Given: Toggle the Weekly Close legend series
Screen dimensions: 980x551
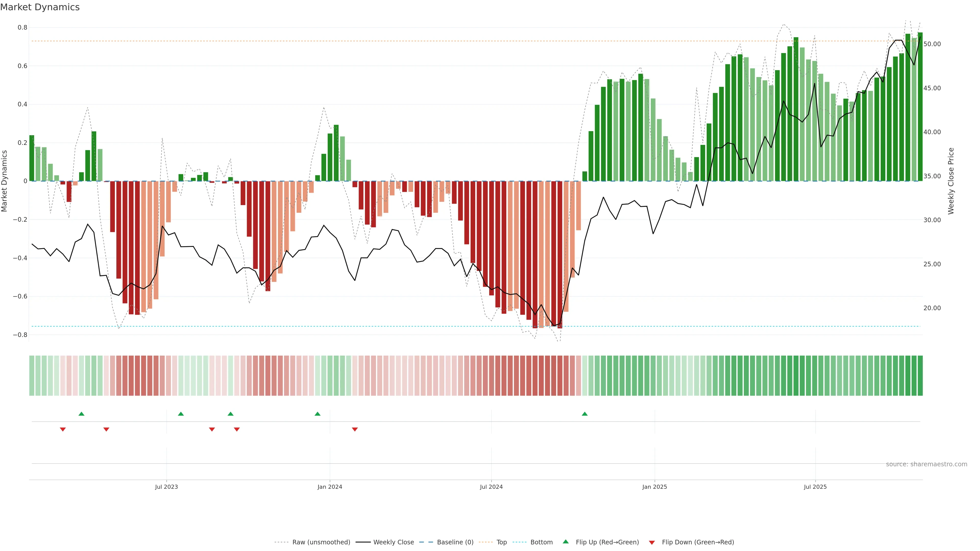Looking at the screenshot, I should [393, 542].
